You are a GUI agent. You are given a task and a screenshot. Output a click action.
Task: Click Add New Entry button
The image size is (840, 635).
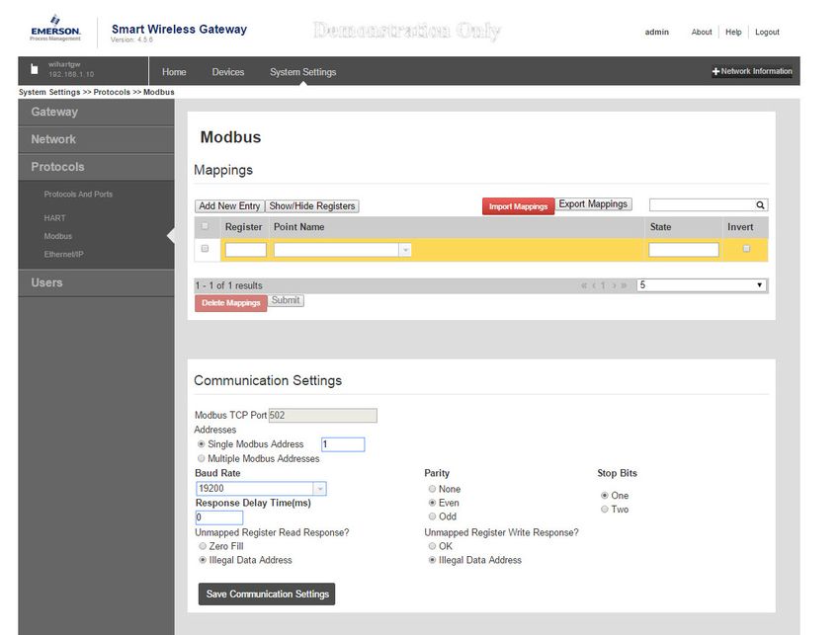coord(229,206)
